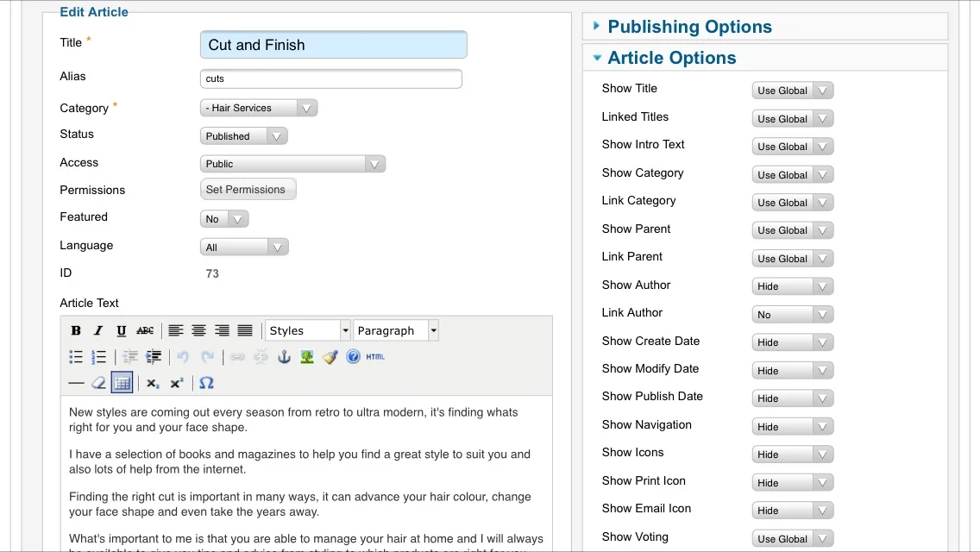Open the Status Published dropdown
This screenshot has width=980, height=552.
pos(244,136)
